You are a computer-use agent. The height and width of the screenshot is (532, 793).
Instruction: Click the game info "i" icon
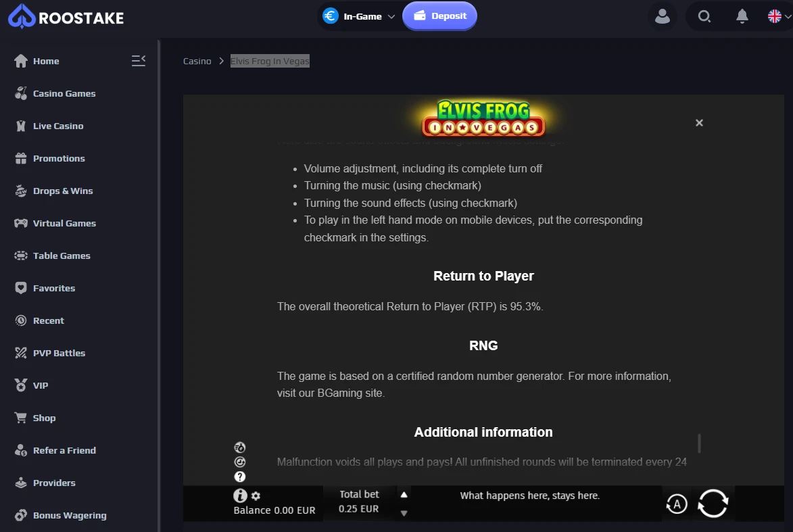coord(240,495)
